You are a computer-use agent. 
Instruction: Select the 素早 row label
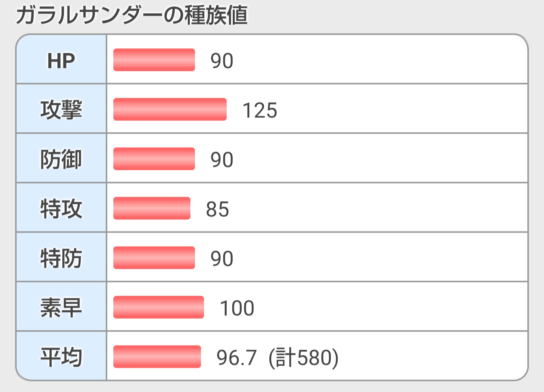coord(61,308)
